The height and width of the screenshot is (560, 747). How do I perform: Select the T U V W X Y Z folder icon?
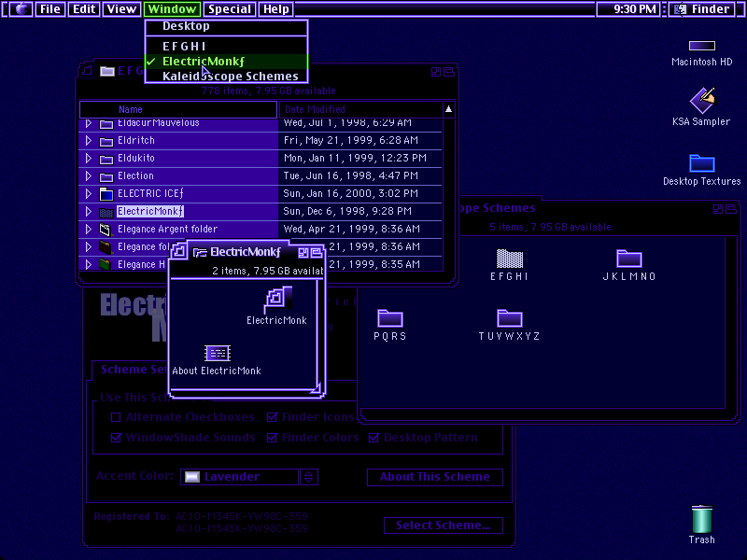(x=510, y=318)
